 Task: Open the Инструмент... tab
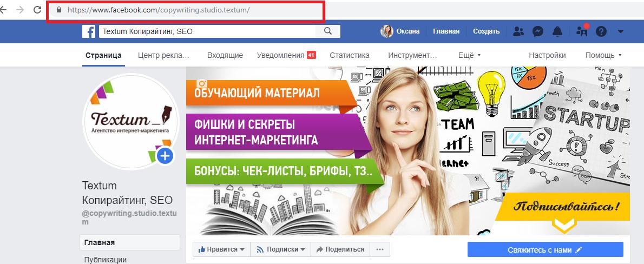click(413, 55)
